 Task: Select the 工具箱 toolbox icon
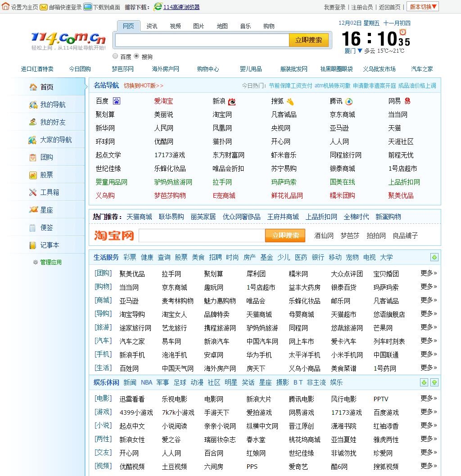(x=33, y=192)
